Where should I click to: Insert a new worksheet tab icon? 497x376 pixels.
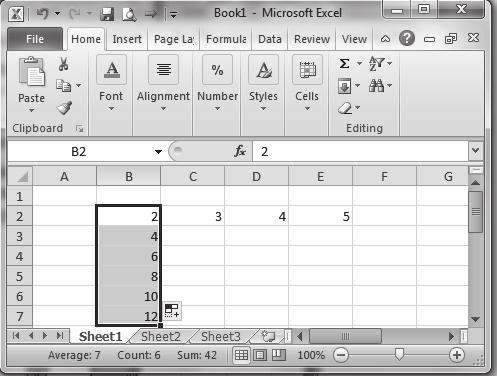(268, 336)
